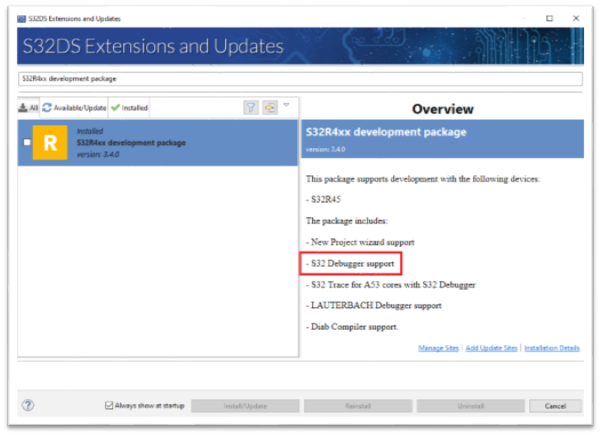Viewport: 601px width, 436px height.
Task: Select the All tab
Action: pyautogui.click(x=28, y=108)
